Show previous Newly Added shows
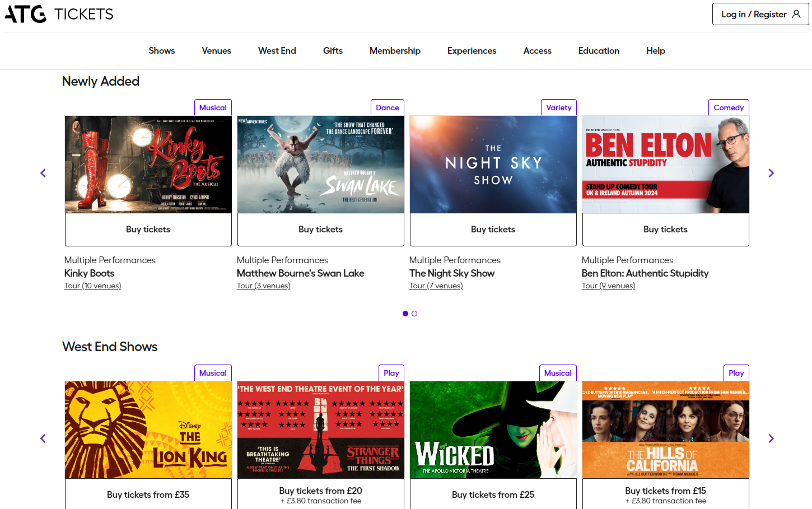 point(43,173)
